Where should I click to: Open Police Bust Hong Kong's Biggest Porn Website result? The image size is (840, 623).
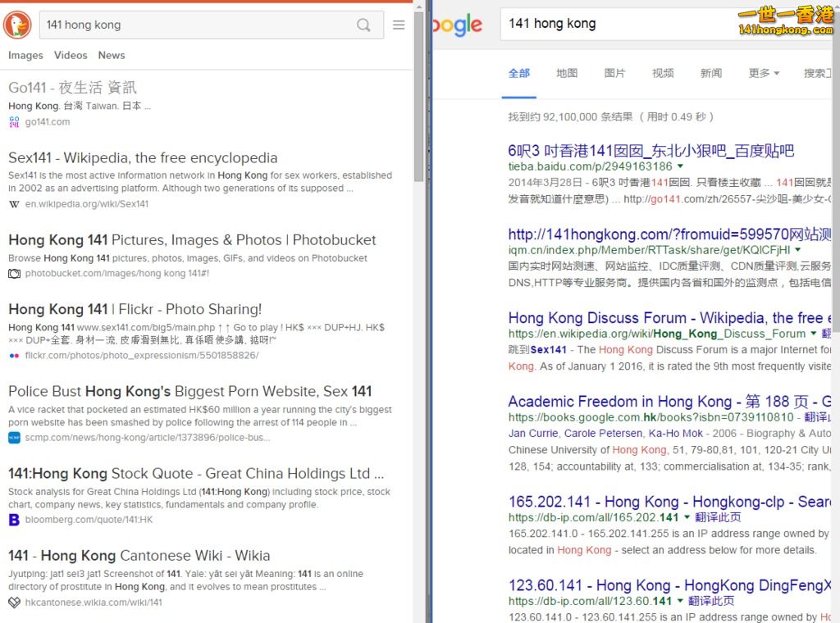189,391
